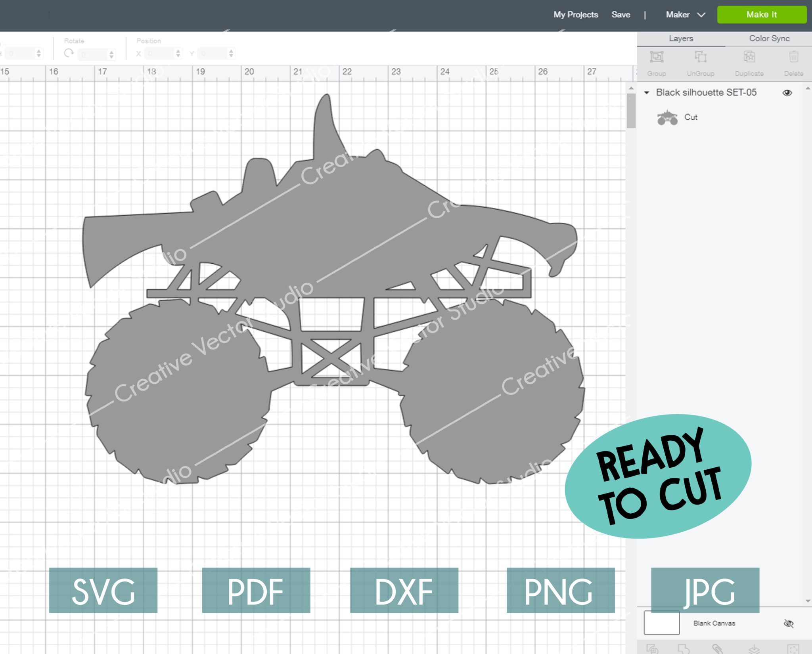Viewport: 812px width, 654px height.
Task: Click the Rotate value field
Action: click(x=92, y=54)
